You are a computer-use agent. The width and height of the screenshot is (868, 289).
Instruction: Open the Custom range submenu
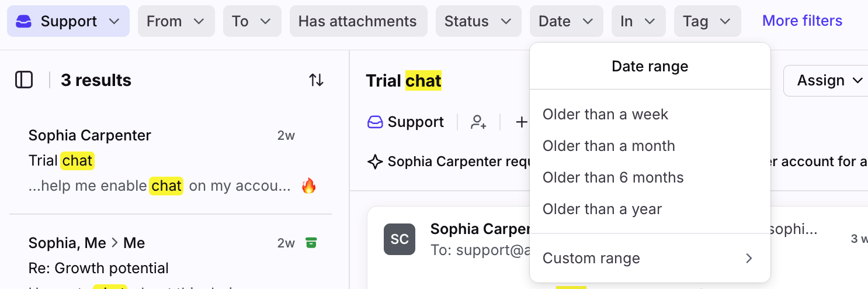[650, 259]
